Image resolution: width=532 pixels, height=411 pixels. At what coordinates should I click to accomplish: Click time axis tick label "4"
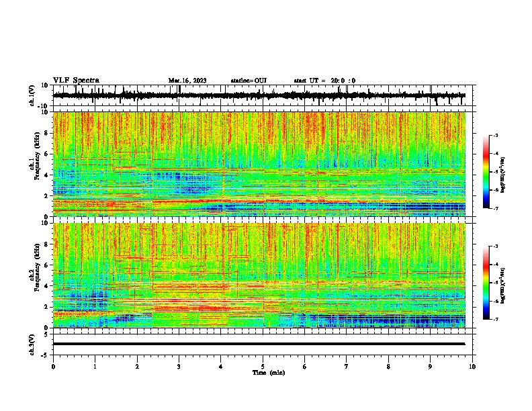point(221,367)
